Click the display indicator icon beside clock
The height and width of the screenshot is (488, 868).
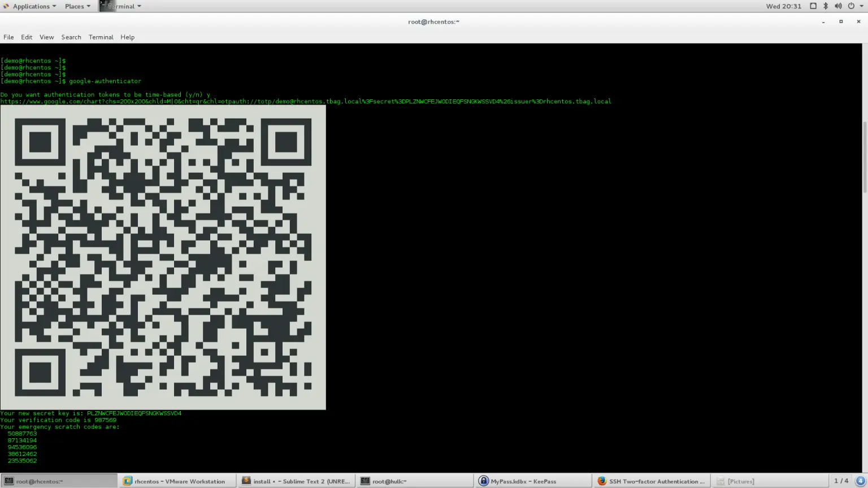(x=813, y=6)
